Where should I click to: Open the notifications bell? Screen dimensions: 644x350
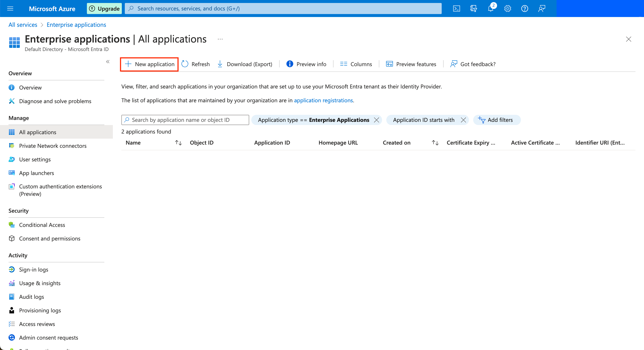490,8
